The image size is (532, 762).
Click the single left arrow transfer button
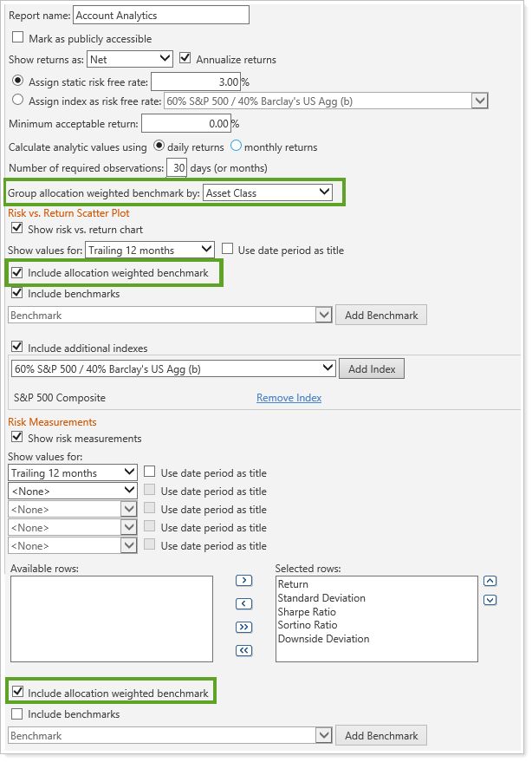point(243,603)
